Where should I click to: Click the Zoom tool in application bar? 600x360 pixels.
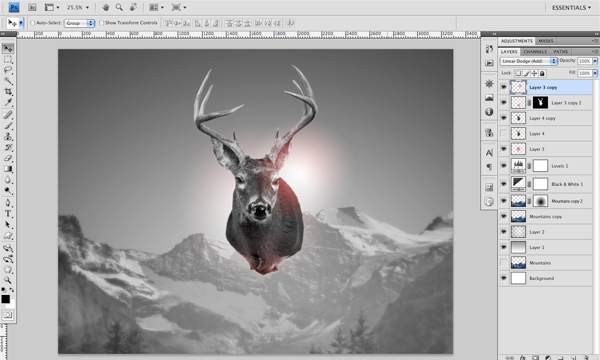pos(119,7)
